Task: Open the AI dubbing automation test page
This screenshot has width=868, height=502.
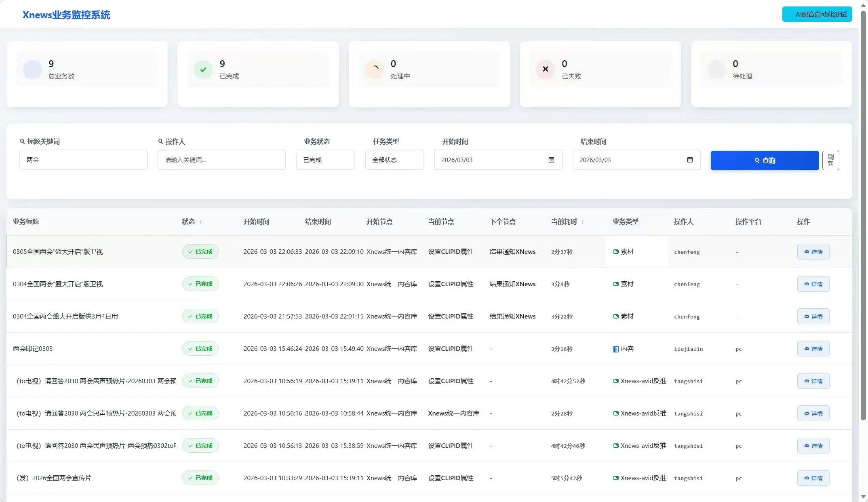Action: click(817, 15)
